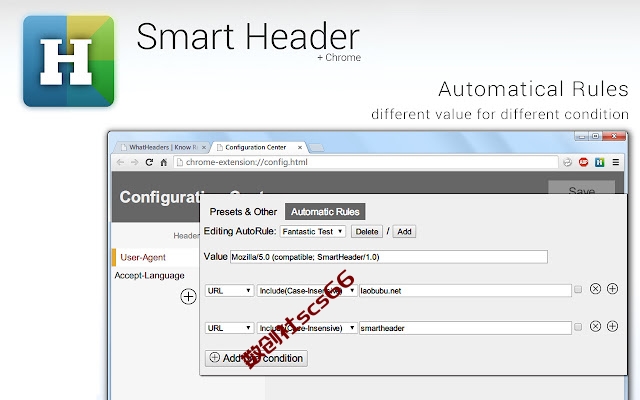The width and height of the screenshot is (640, 400).
Task: Open the Editing AutoRule Fantastic Test dropdown
Action: tap(313, 231)
